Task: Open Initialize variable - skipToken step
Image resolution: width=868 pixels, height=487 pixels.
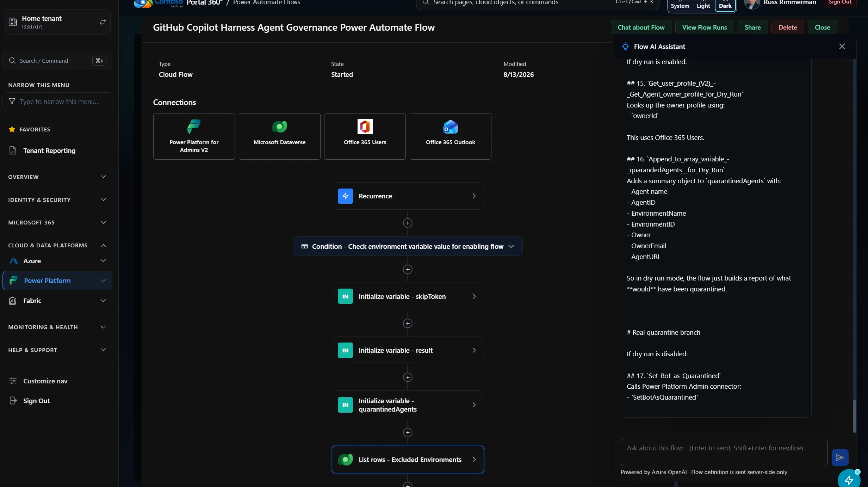Action: click(x=408, y=296)
